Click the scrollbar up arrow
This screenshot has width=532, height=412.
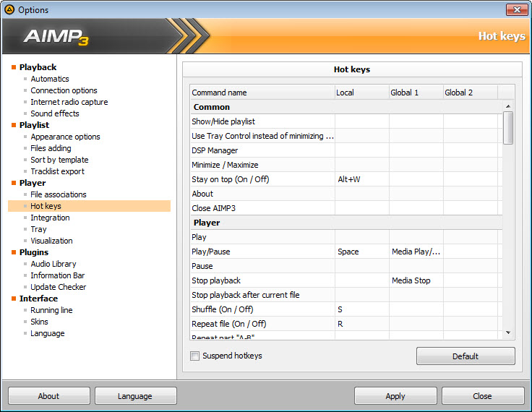click(508, 106)
